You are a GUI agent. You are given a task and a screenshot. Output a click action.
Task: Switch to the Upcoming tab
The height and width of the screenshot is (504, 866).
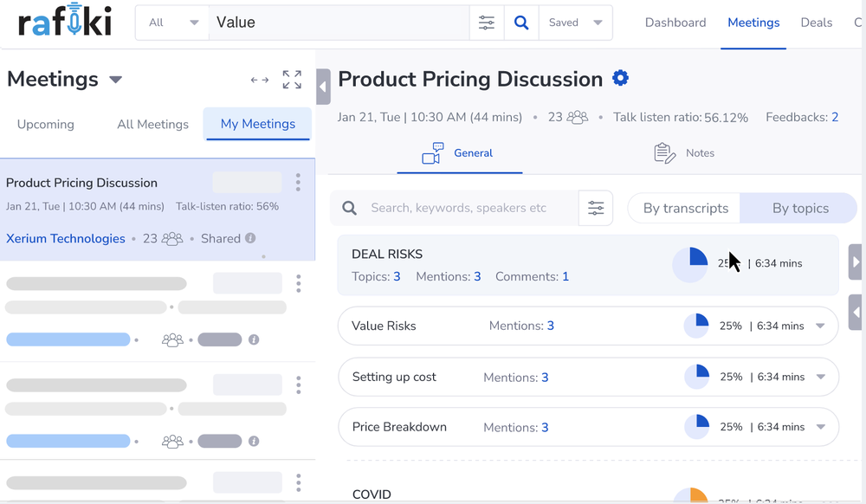tap(46, 124)
